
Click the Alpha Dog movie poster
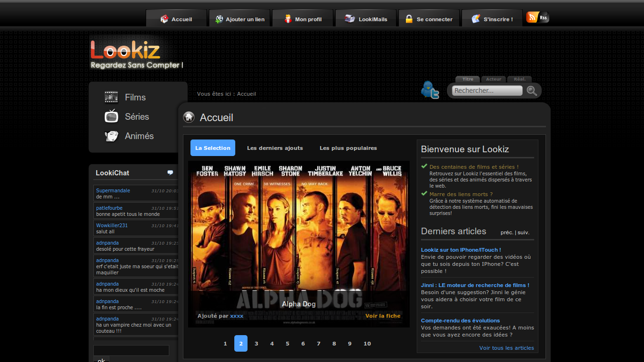pos(299,244)
